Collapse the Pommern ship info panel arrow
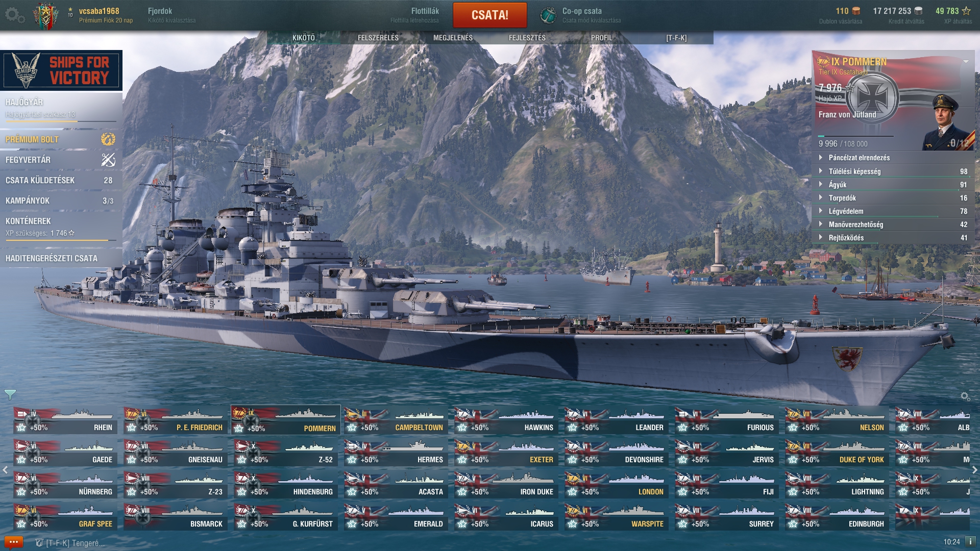The width and height of the screenshot is (980, 551). (966, 62)
